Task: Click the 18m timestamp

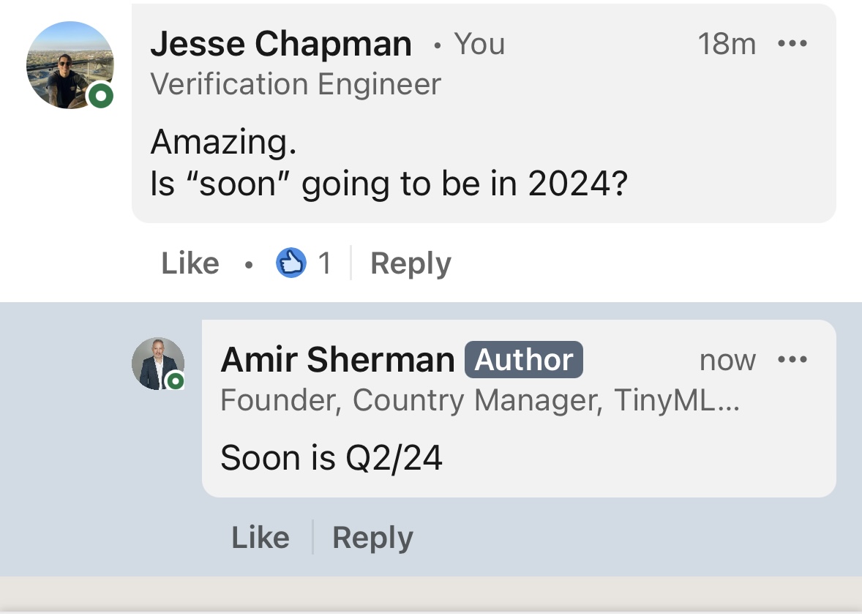Action: pyautogui.click(x=726, y=45)
